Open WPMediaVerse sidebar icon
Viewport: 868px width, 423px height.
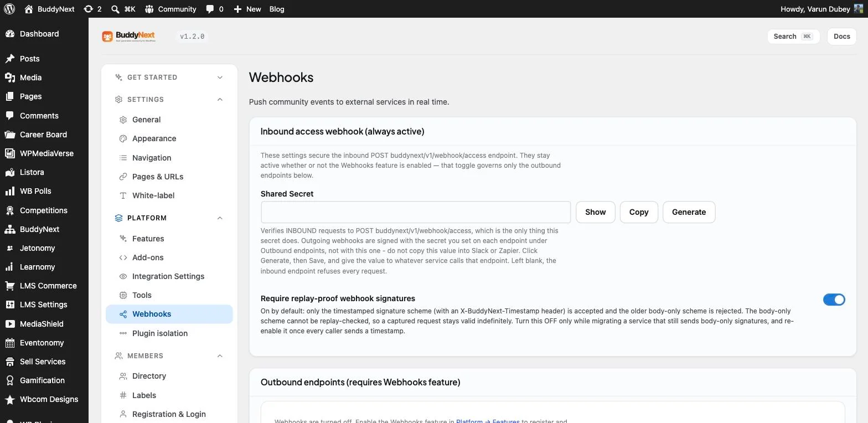pyautogui.click(x=9, y=153)
